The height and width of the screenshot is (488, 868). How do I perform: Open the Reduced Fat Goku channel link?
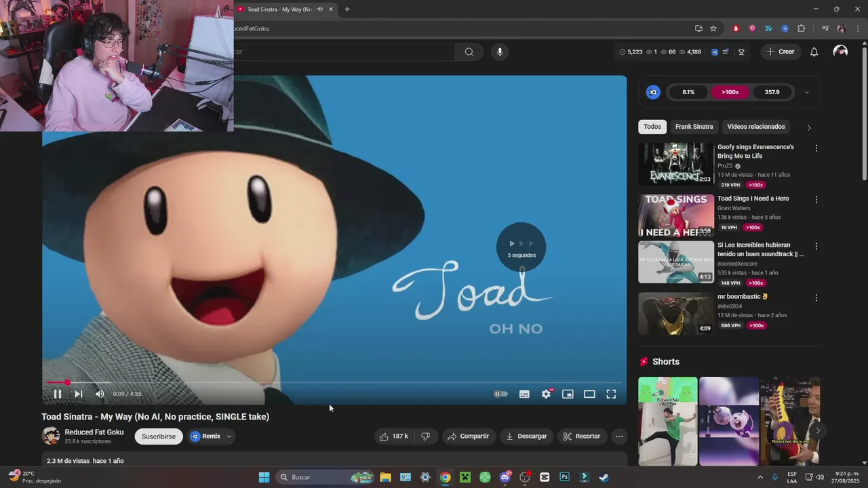(x=94, y=432)
